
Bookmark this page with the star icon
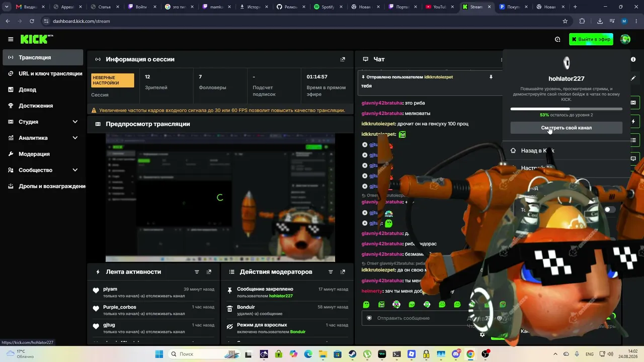(x=565, y=21)
